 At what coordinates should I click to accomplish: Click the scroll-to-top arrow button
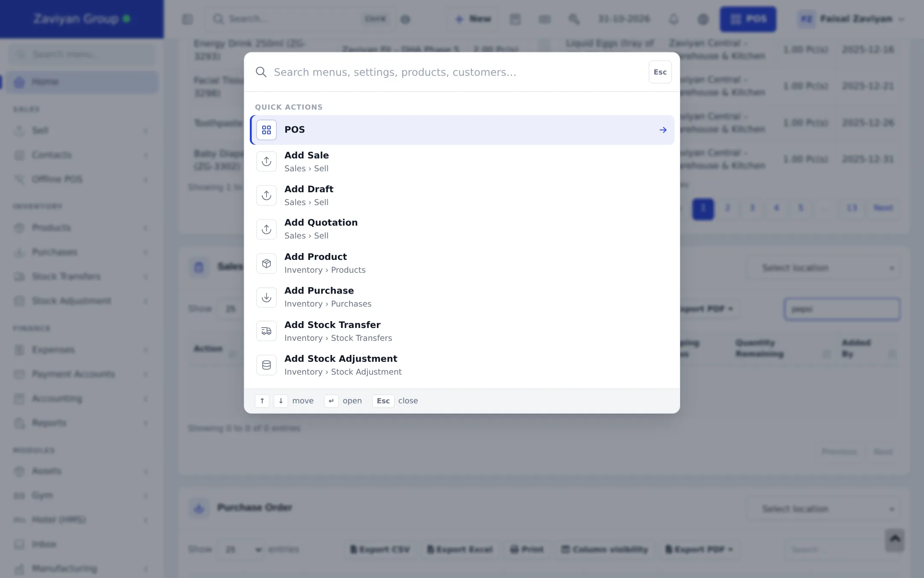[x=894, y=540]
